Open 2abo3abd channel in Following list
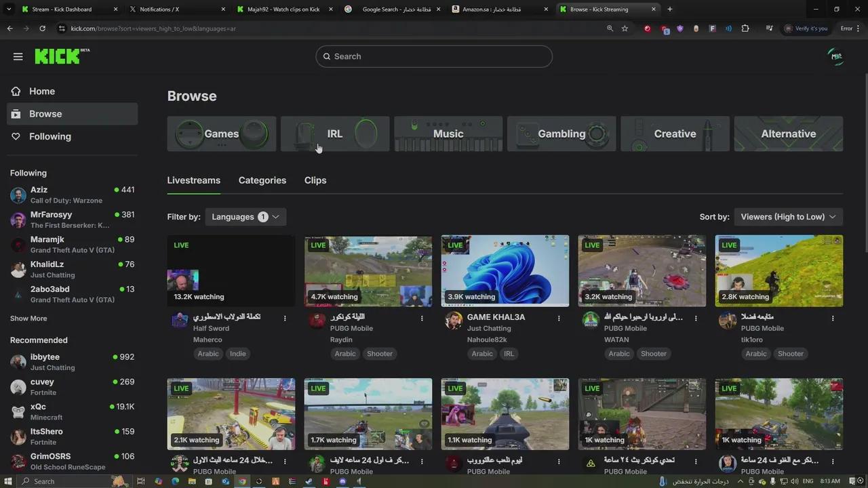 click(x=73, y=294)
